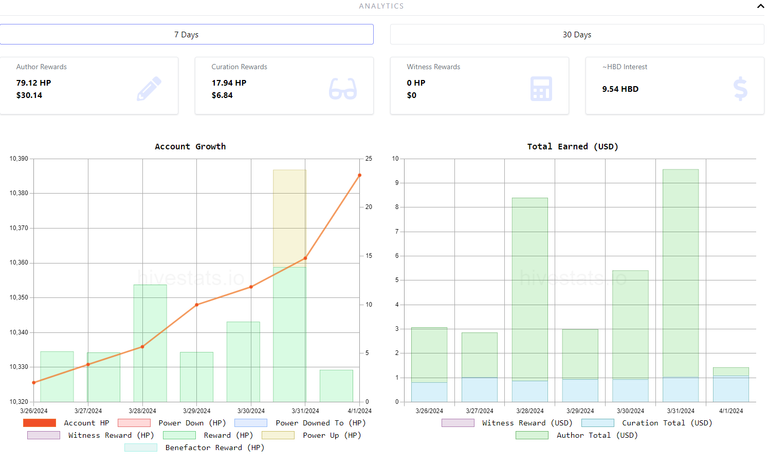Click the dollar icon in HBD Interest

tap(741, 89)
